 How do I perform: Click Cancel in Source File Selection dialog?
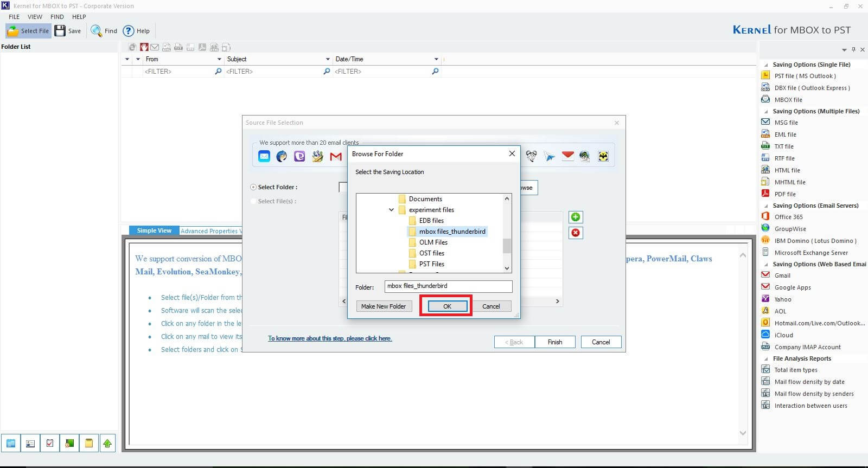pos(601,342)
